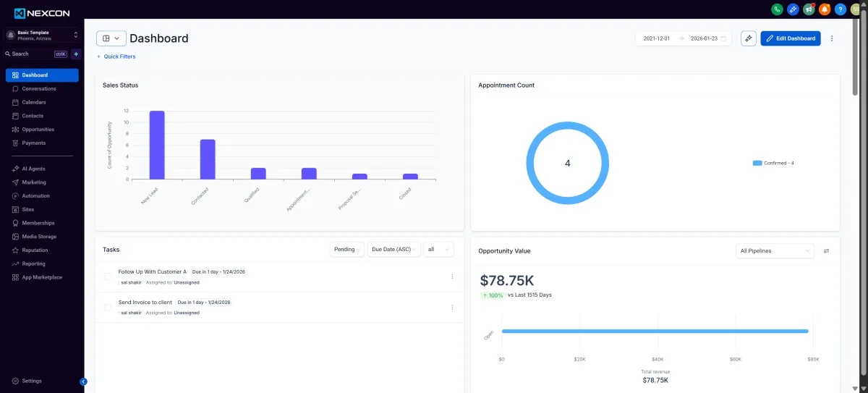Click the AI Agents icon in sidebar
Image resolution: width=868 pixels, height=393 pixels.
(x=15, y=169)
